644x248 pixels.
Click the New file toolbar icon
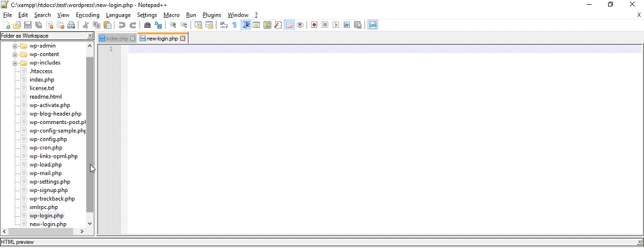[x=6, y=25]
